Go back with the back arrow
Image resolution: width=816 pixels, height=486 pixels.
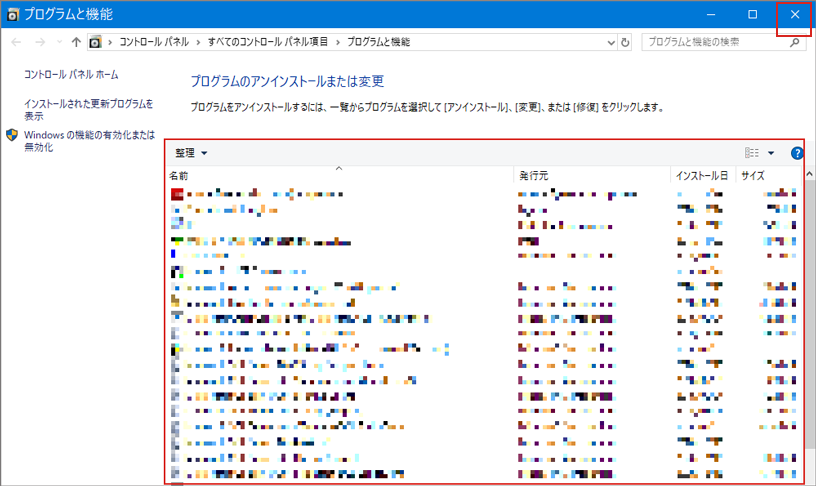(x=16, y=42)
